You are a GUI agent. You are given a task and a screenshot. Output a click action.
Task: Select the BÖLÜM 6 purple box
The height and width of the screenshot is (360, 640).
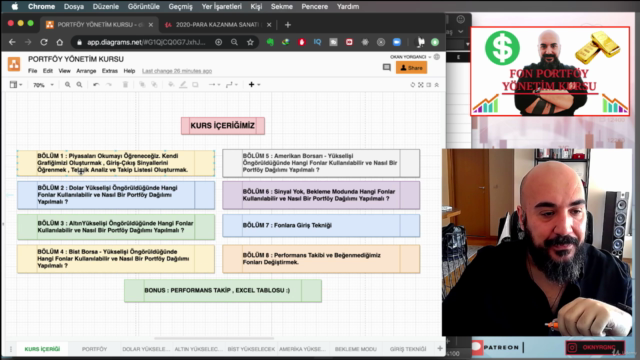pyautogui.click(x=321, y=195)
